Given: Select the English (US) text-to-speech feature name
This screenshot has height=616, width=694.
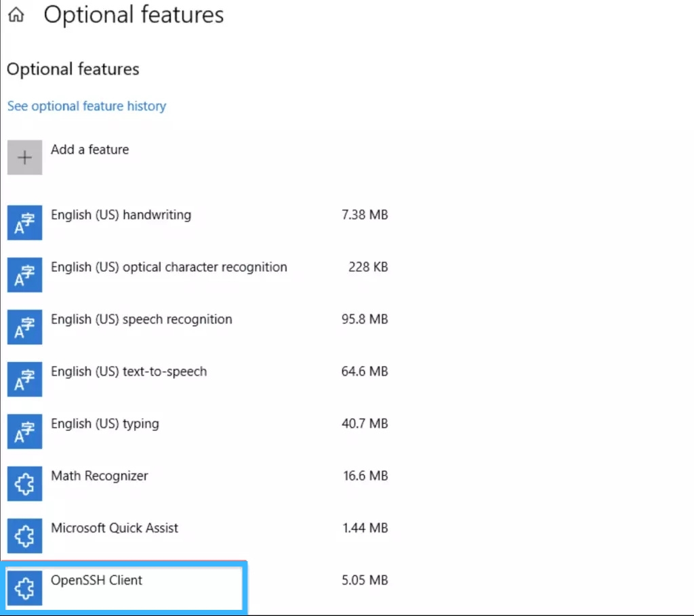Looking at the screenshot, I should coord(129,372).
